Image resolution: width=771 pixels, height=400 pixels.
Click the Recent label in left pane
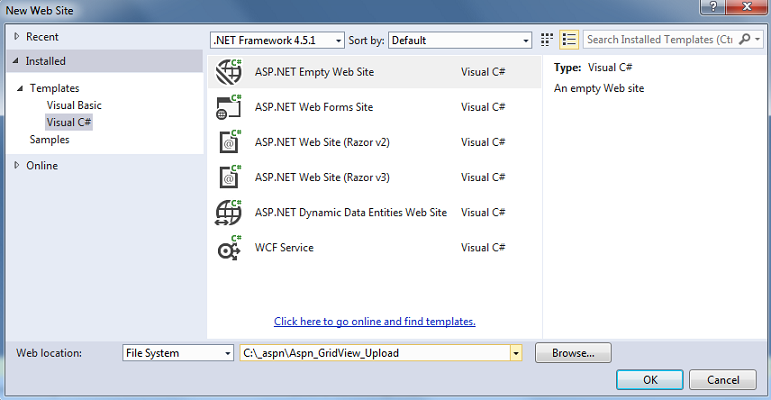point(42,37)
